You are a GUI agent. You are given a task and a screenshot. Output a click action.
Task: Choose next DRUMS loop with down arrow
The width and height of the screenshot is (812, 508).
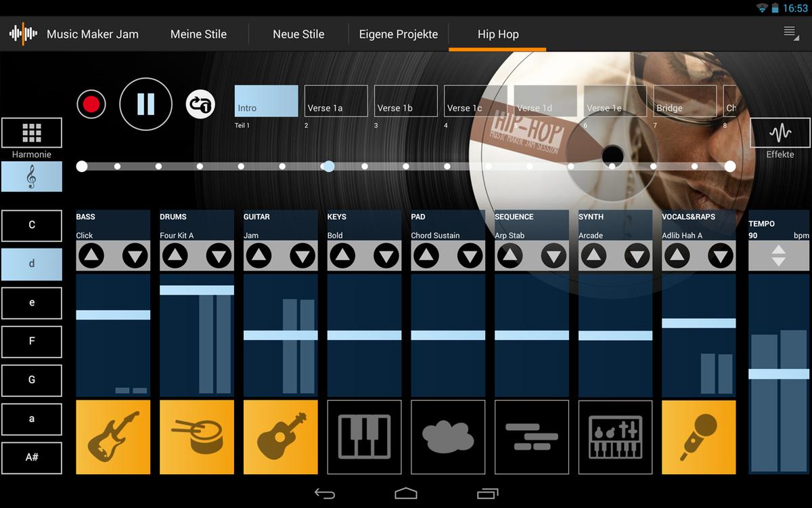(x=219, y=256)
